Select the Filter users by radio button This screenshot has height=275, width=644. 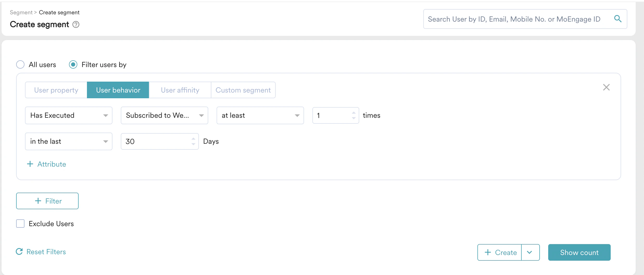click(73, 64)
